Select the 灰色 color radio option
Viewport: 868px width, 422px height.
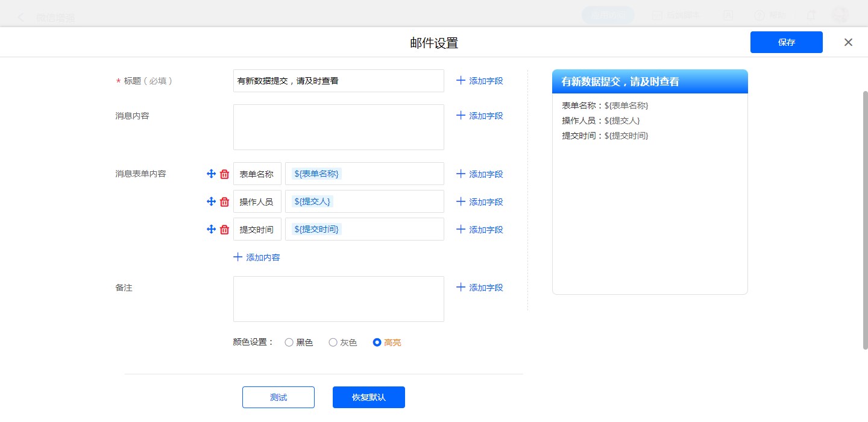point(333,342)
